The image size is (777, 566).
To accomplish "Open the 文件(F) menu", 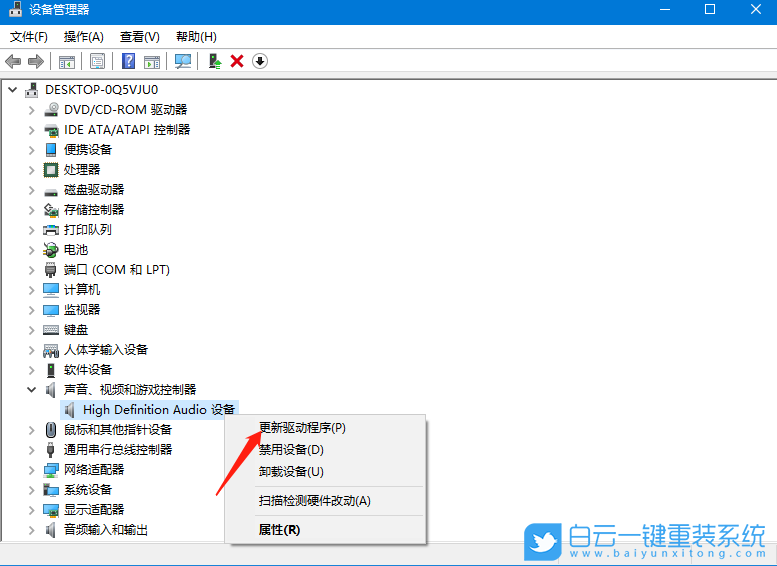I will 29,37.
